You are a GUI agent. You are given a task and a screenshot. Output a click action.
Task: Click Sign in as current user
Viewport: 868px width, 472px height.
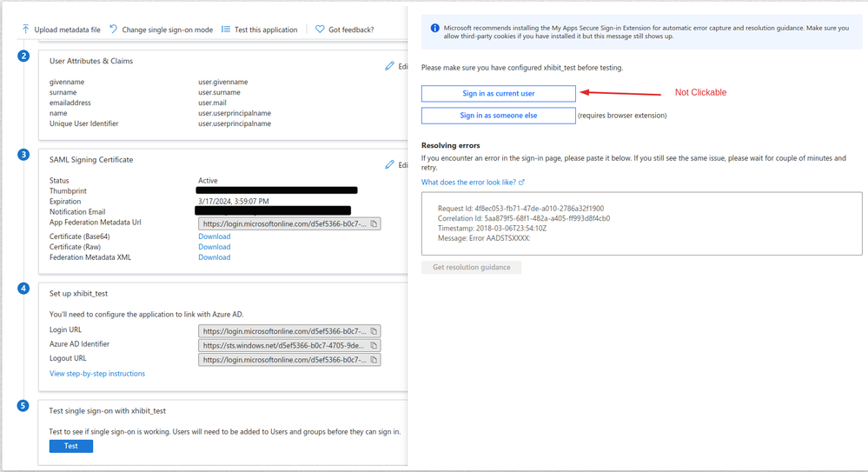pos(498,94)
